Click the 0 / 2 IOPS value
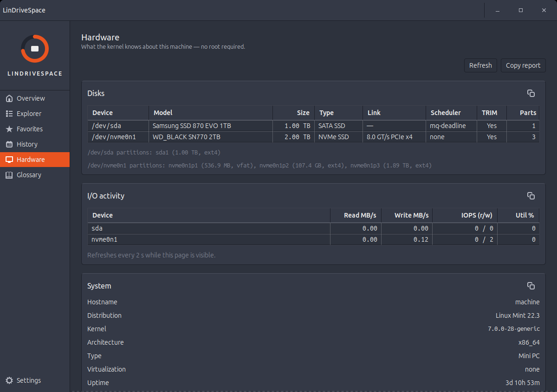Screen dimensions: 557x392 coord(465,239)
